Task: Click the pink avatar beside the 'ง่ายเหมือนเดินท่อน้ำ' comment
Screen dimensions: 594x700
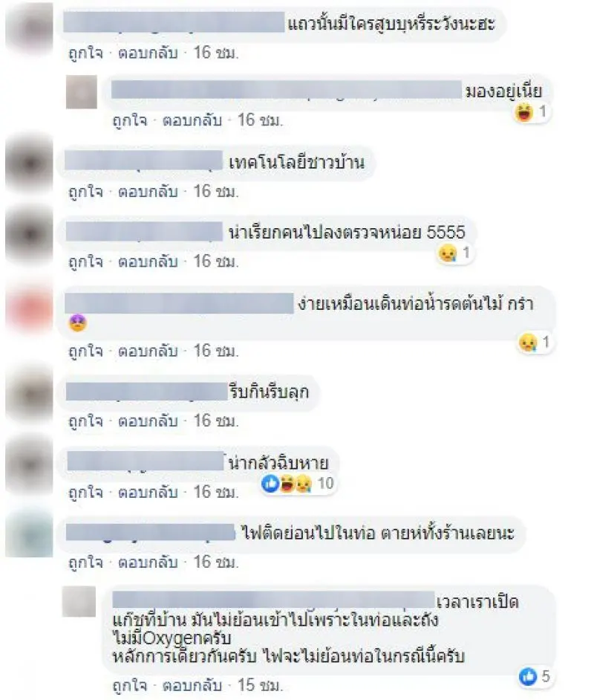Action: click(x=30, y=308)
